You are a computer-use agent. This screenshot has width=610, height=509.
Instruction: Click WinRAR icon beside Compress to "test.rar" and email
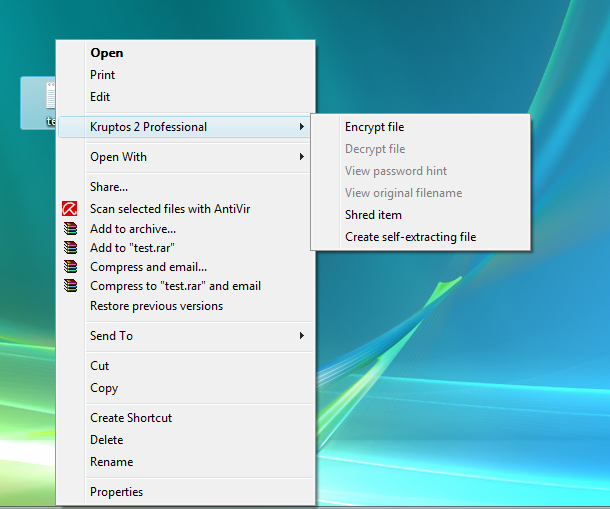[70, 286]
